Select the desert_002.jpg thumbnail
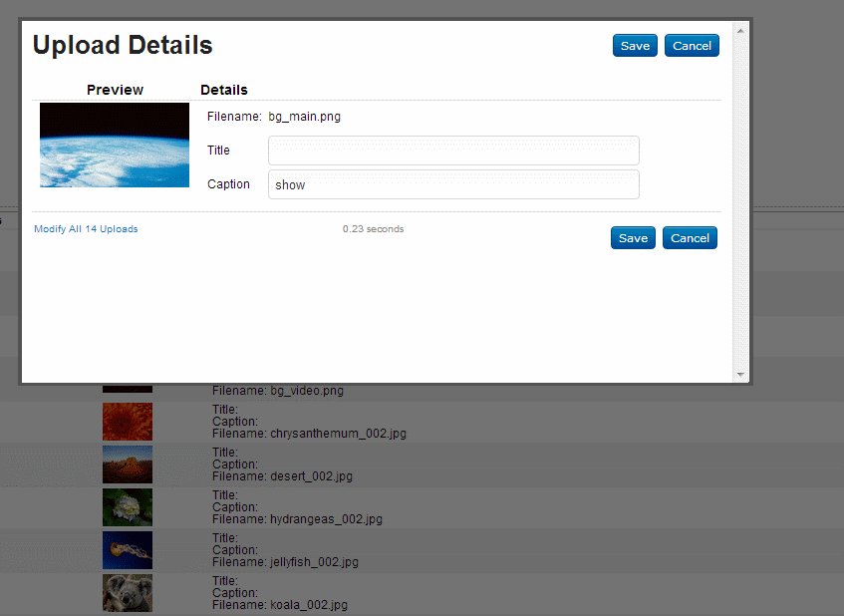Image resolution: width=844 pixels, height=616 pixels. pos(128,464)
